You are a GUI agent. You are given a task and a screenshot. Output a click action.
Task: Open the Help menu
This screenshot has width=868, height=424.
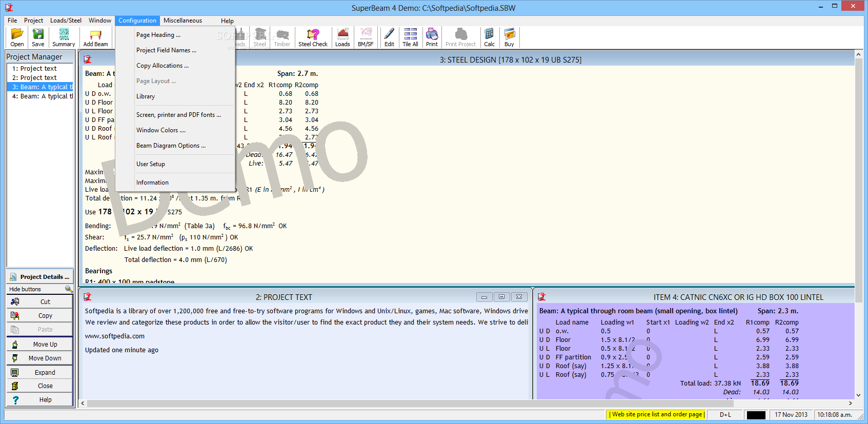(x=227, y=21)
